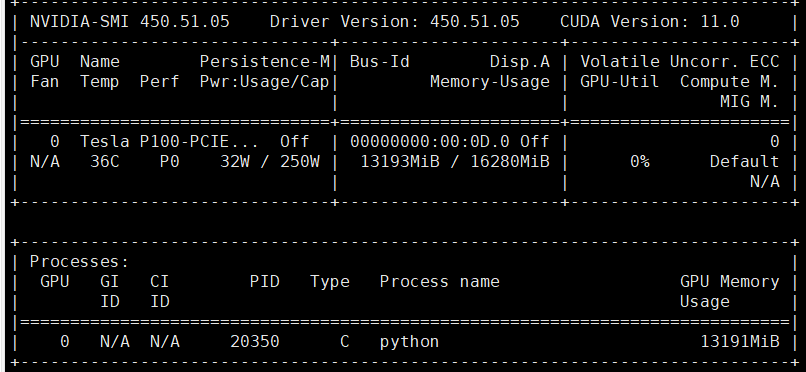Select the Pwr:Usage/Cap header
This screenshot has width=806, height=372.
[265, 82]
